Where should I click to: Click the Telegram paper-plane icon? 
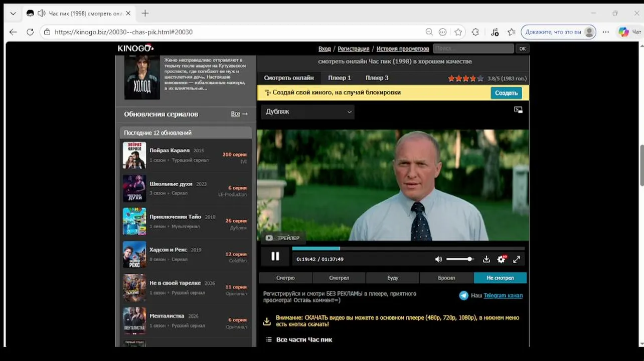(x=464, y=295)
